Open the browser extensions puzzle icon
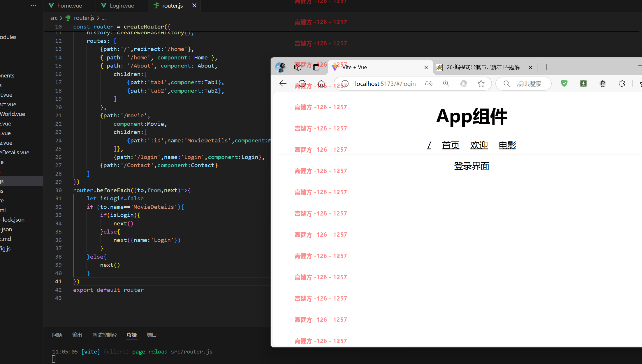The image size is (642, 364). point(622,84)
